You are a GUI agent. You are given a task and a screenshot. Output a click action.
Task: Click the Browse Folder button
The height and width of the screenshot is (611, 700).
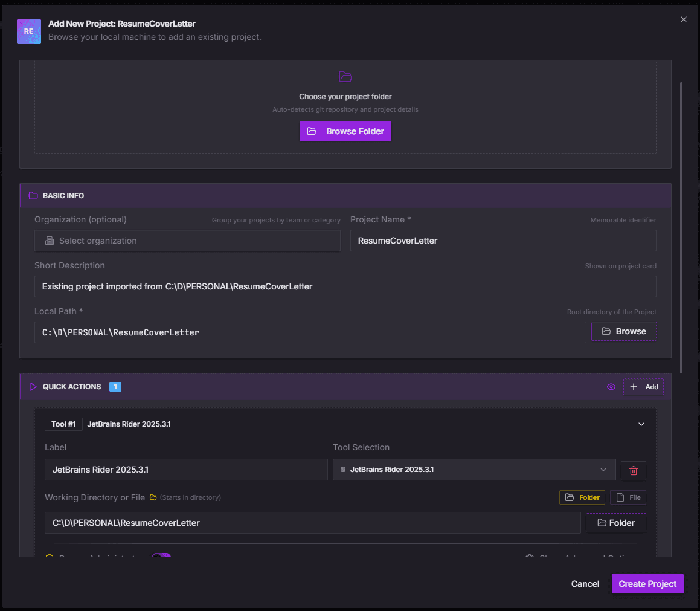click(x=345, y=131)
